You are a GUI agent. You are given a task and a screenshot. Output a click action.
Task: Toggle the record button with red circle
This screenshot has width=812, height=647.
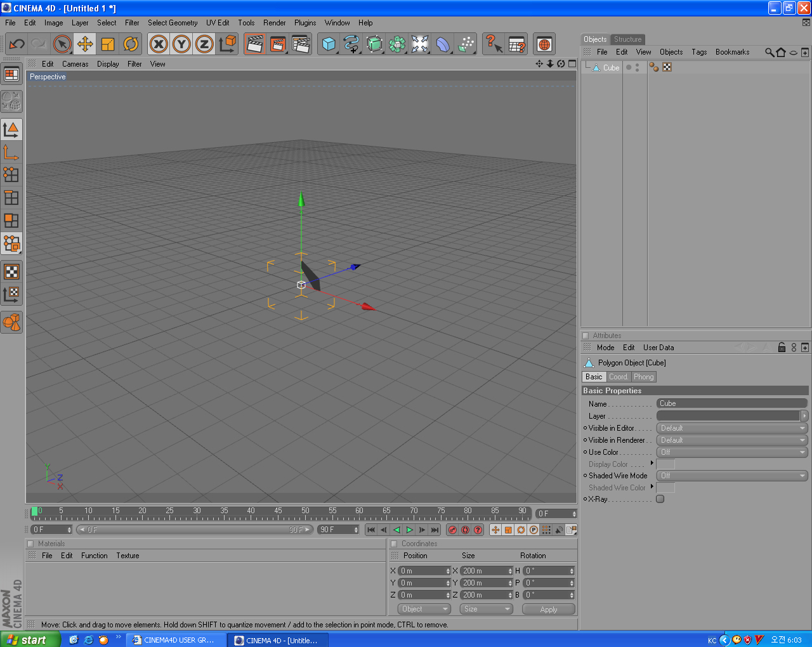click(452, 530)
